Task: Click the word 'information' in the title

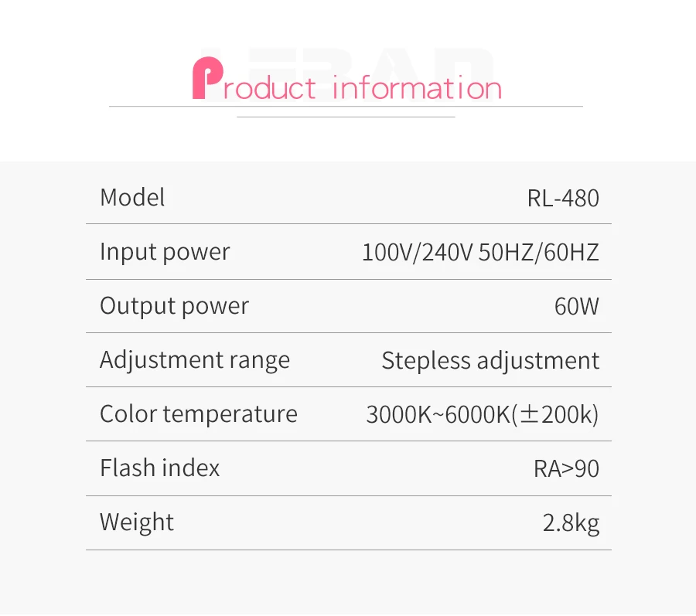Action: pyautogui.click(x=417, y=87)
